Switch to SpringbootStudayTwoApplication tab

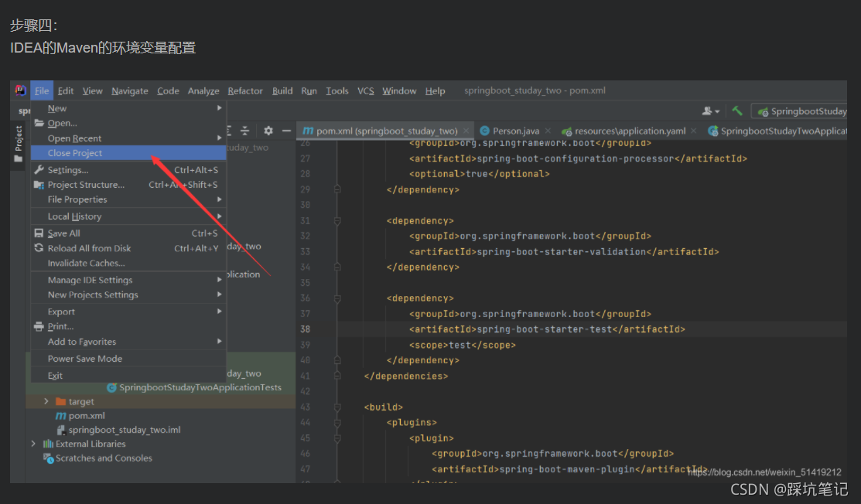tap(777, 131)
